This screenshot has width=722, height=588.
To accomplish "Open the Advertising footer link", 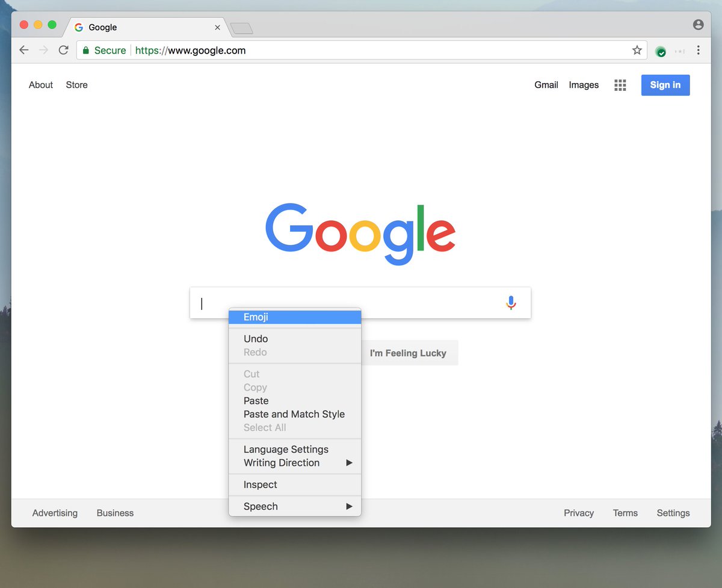I will point(55,513).
